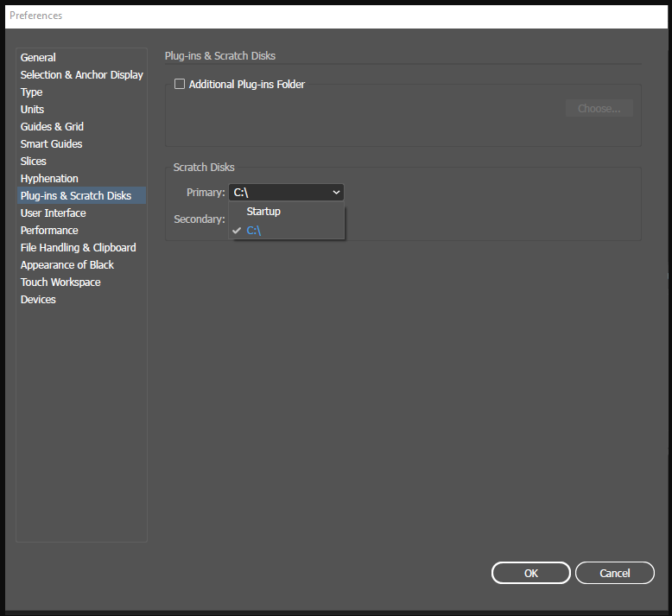The image size is (672, 616).
Task: Enable the Additional Plug-ins Folder checkbox
Action: (x=180, y=84)
